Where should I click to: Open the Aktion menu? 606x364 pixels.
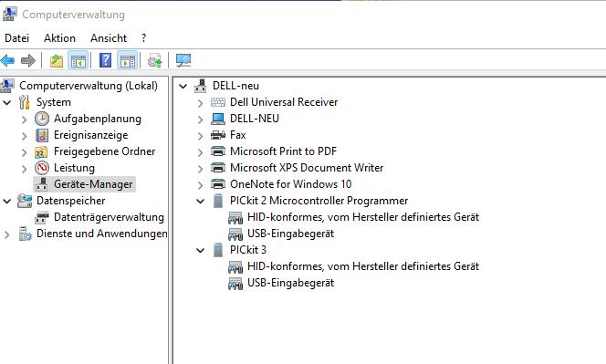point(59,38)
